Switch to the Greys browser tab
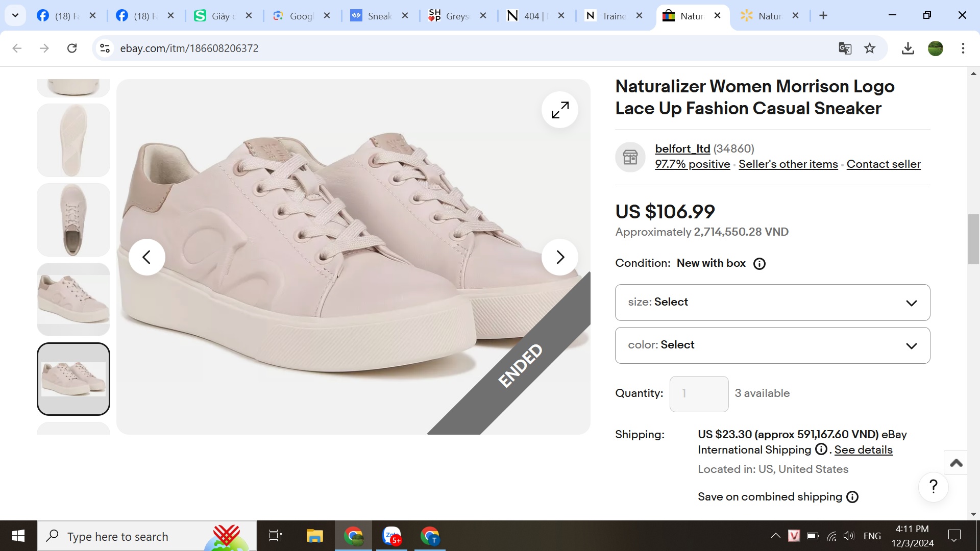This screenshot has height=551, width=980. click(457, 16)
